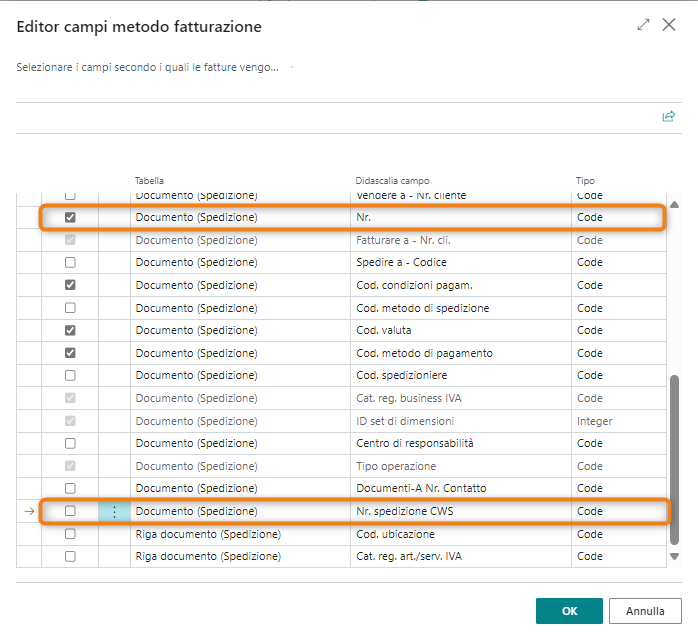Enable the Spedire a - Codice checkbox

pyautogui.click(x=70, y=263)
